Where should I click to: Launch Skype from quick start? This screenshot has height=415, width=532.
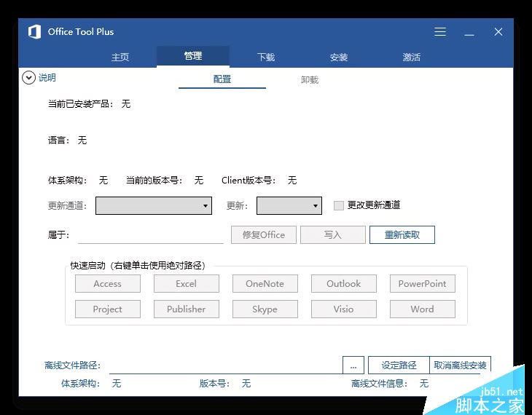[265, 309]
